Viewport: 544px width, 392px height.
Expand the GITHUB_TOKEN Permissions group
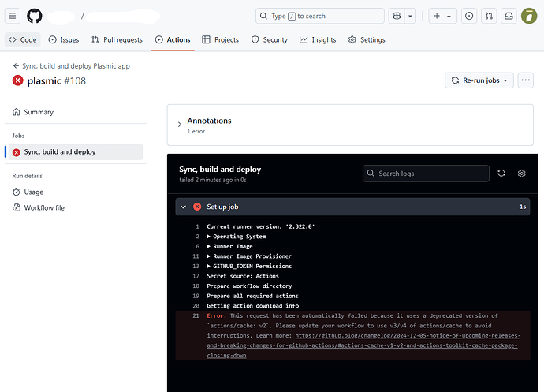pyautogui.click(x=249, y=267)
